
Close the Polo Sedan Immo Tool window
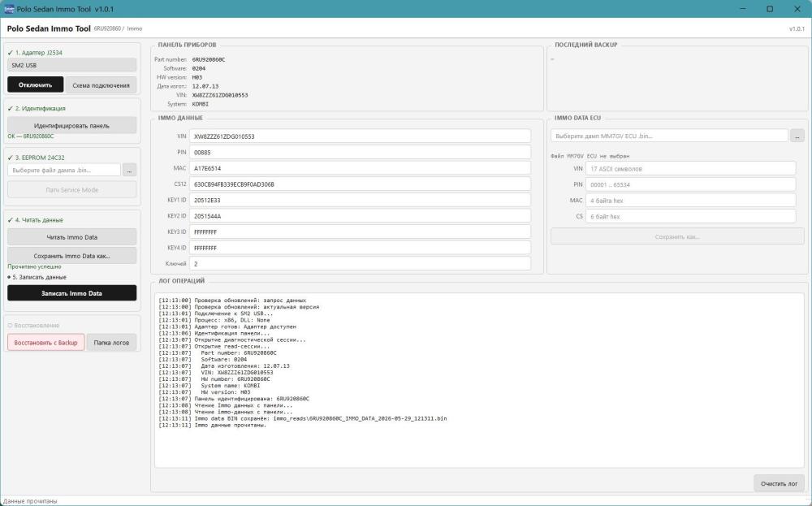[797, 9]
